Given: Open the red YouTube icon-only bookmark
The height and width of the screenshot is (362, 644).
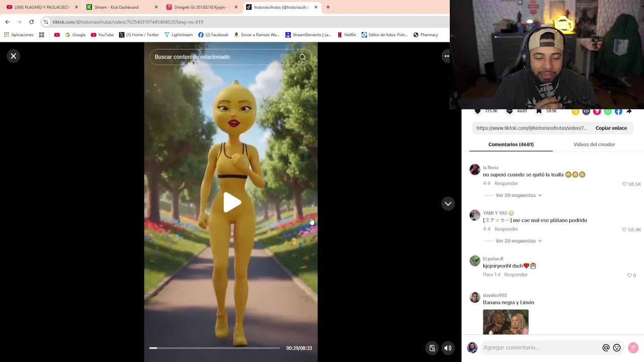Looking at the screenshot, I should click(57, 35).
